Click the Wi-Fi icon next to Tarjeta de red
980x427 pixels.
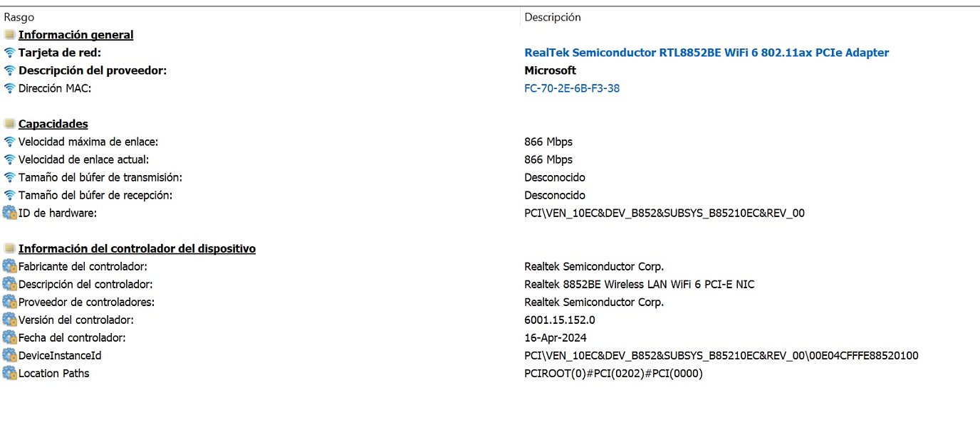[9, 53]
